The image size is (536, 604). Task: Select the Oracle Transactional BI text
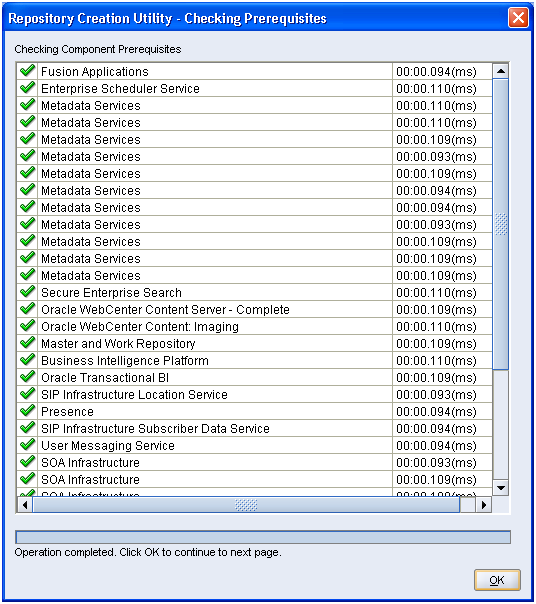(x=105, y=378)
